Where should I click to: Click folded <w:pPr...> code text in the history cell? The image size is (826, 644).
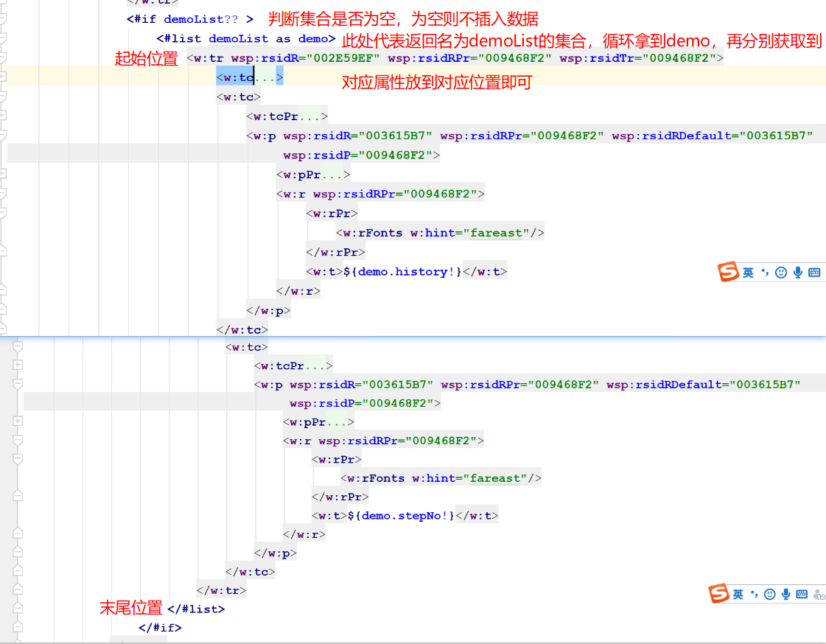click(313, 175)
